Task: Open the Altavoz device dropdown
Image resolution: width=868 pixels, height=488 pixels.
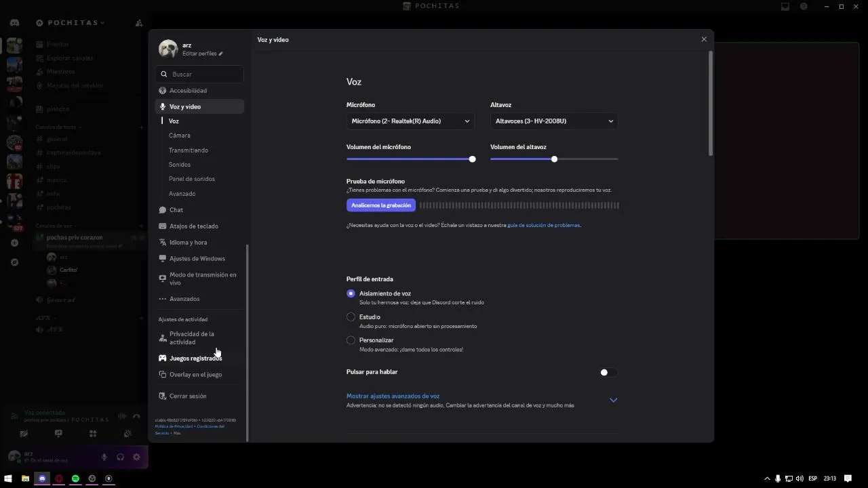Action: [x=554, y=121]
